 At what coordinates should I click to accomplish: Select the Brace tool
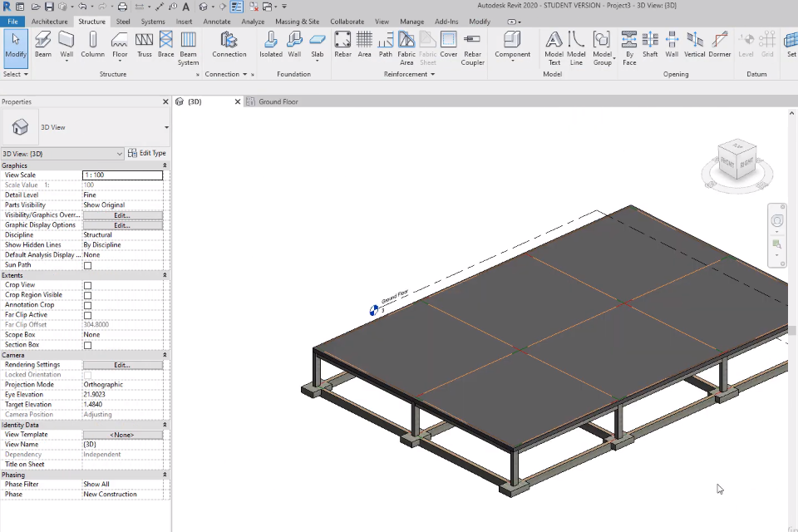click(165, 44)
